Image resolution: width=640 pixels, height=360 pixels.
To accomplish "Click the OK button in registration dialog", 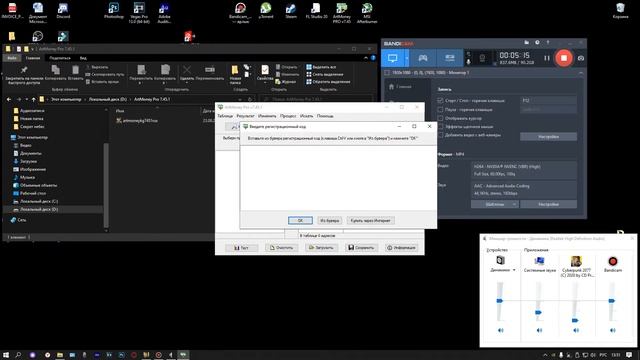I will pos(300,220).
